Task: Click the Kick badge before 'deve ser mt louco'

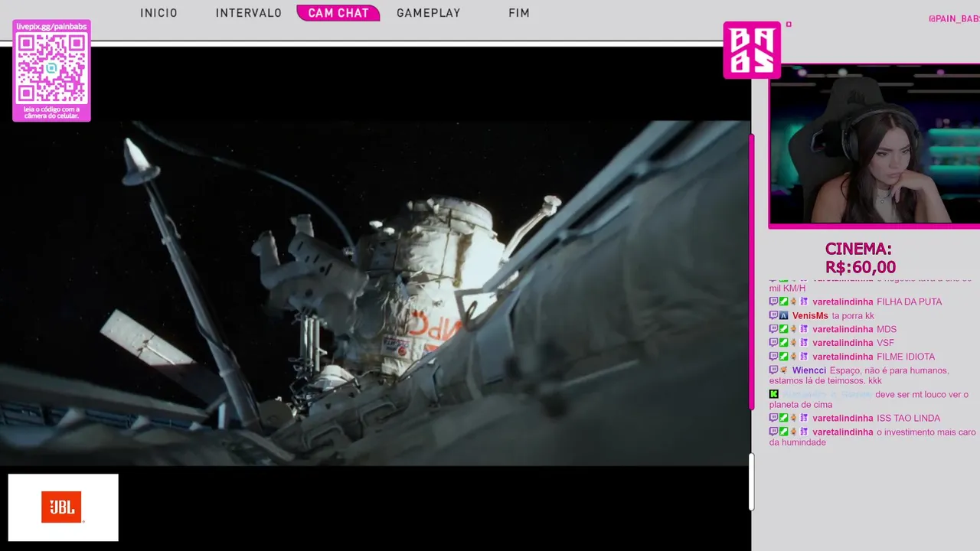Action: 774,394
